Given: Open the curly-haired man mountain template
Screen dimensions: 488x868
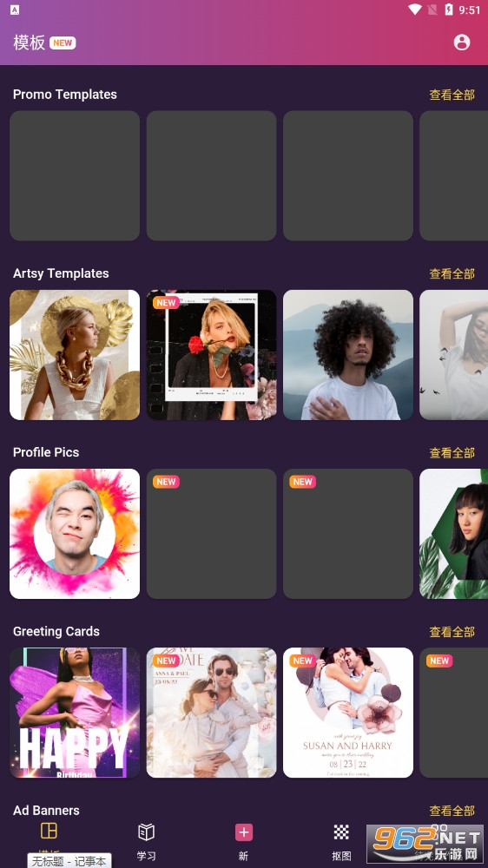Looking at the screenshot, I should (x=348, y=355).
